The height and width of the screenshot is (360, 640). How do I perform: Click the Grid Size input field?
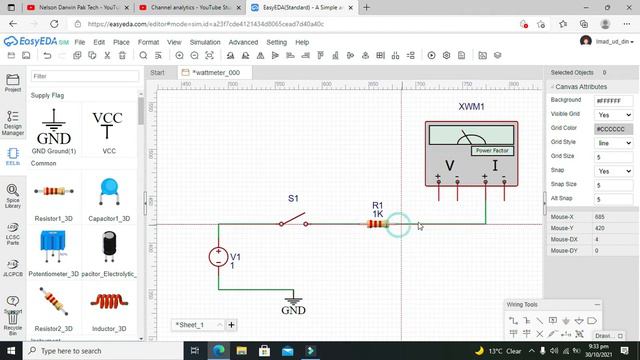point(613,157)
